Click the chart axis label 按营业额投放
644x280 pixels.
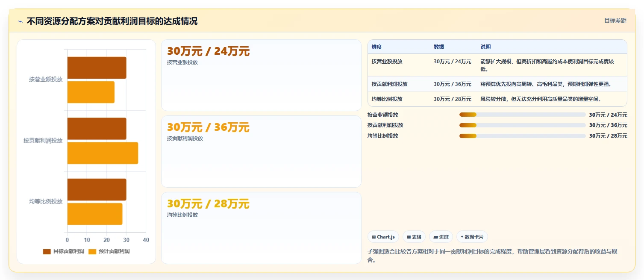46,80
